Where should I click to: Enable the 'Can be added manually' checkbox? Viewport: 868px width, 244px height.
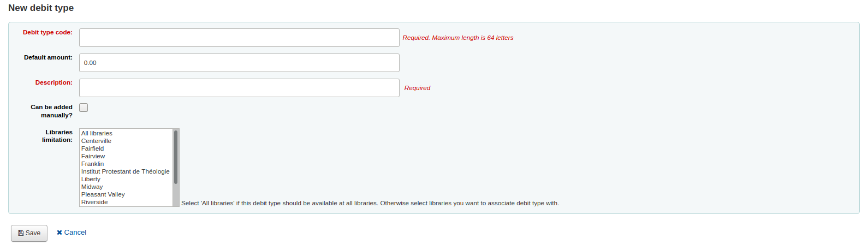point(84,108)
